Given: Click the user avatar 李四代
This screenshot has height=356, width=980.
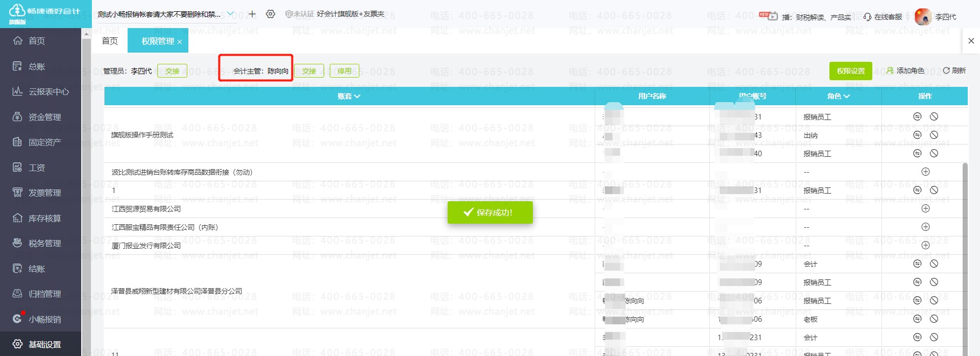Looking at the screenshot, I should tap(922, 17).
